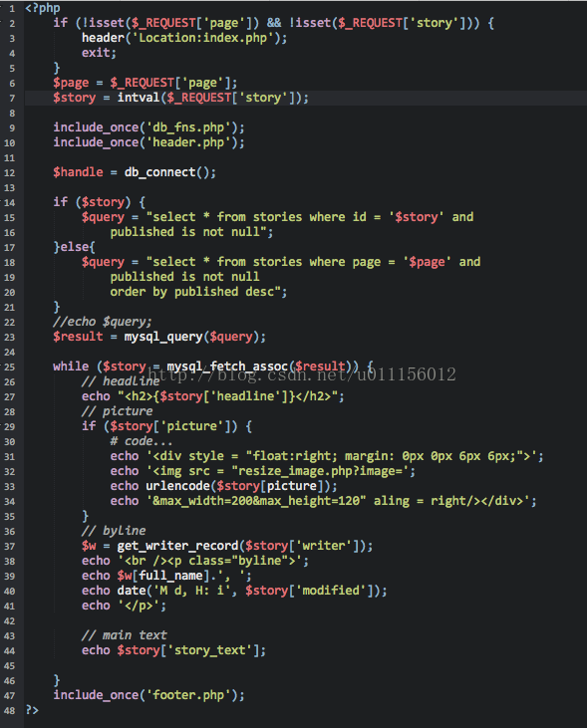Collapse the fold marker at line 14
Image resolution: width=587 pixels, height=728 pixels.
[x=1, y=202]
